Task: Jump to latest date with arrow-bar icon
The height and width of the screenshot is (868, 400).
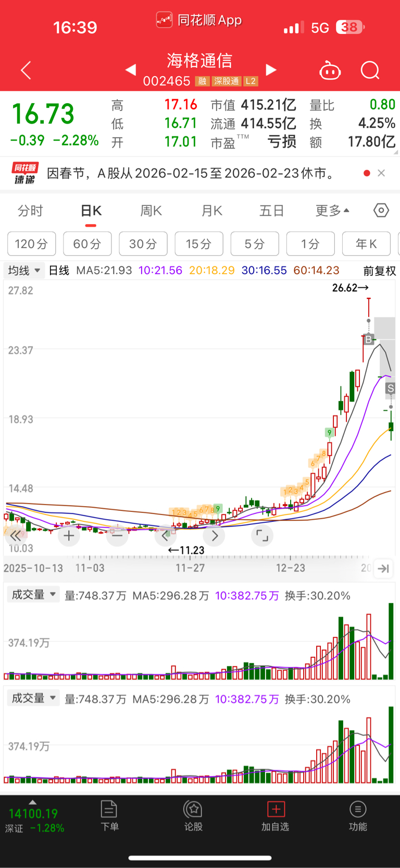Action: (383, 568)
